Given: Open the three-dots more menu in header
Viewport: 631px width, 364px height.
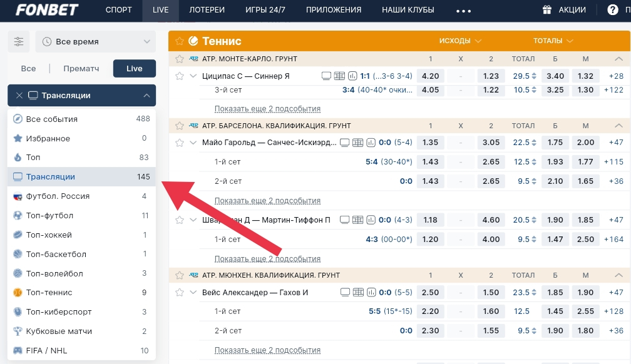Looking at the screenshot, I should coord(463,11).
